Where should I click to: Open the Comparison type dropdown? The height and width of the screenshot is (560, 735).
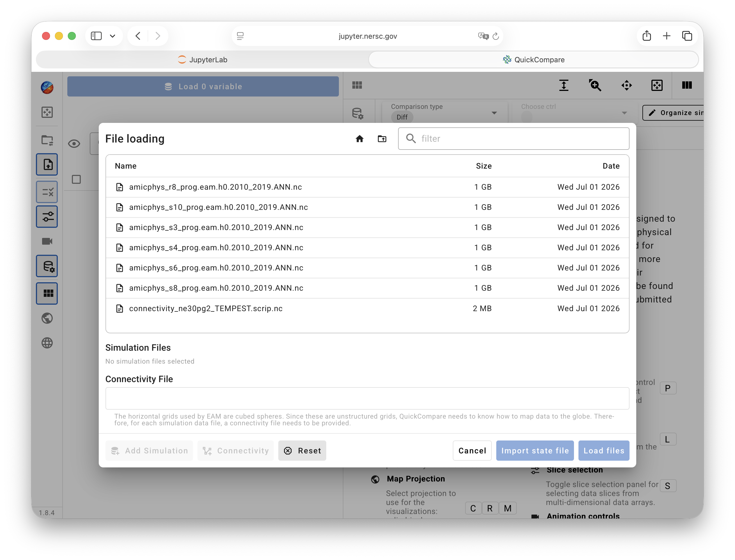444,113
